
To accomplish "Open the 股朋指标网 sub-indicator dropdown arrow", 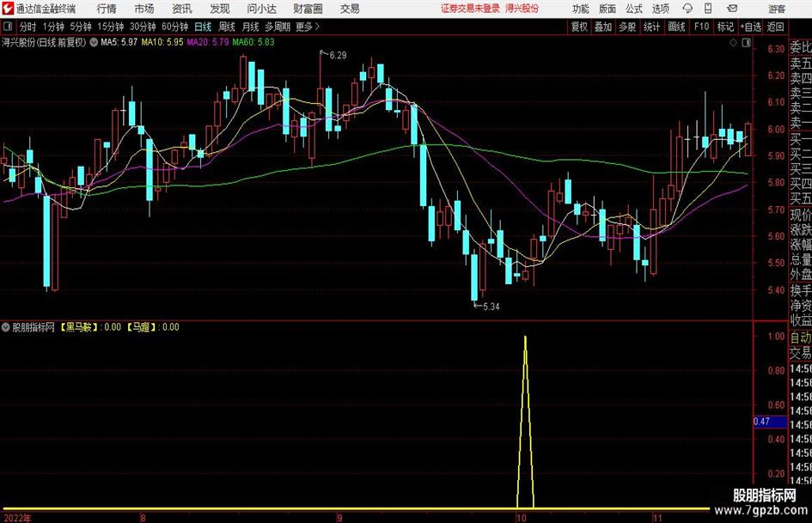I will [6, 327].
